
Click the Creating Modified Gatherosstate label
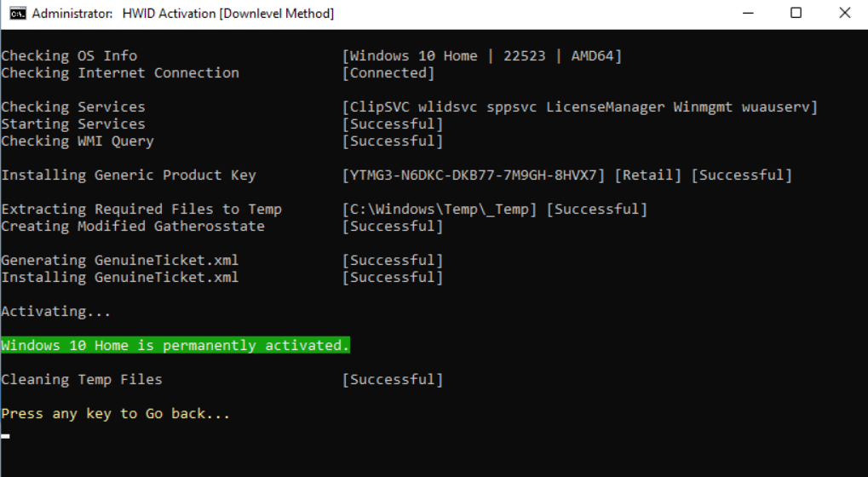coord(133,227)
